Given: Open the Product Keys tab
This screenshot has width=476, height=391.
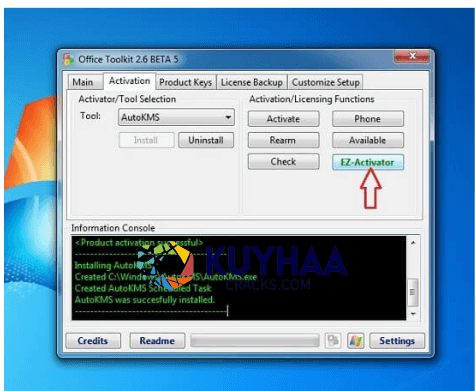Looking at the screenshot, I should pos(185,82).
